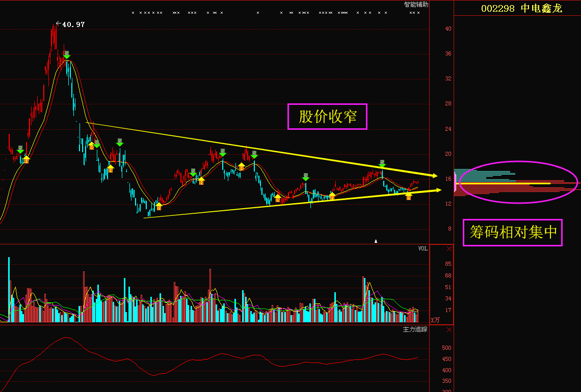
Task: Click the upper yellow trendline arrowhead
Action: click(x=434, y=176)
